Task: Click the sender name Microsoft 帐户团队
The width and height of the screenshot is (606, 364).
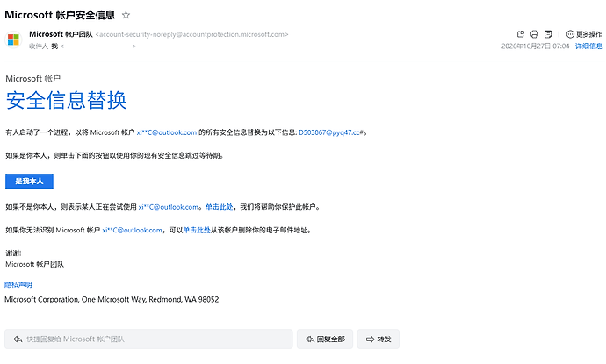Action: pyautogui.click(x=61, y=34)
